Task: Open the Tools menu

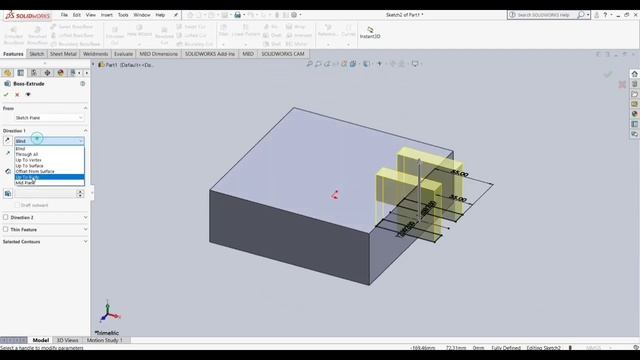Action: (123, 15)
